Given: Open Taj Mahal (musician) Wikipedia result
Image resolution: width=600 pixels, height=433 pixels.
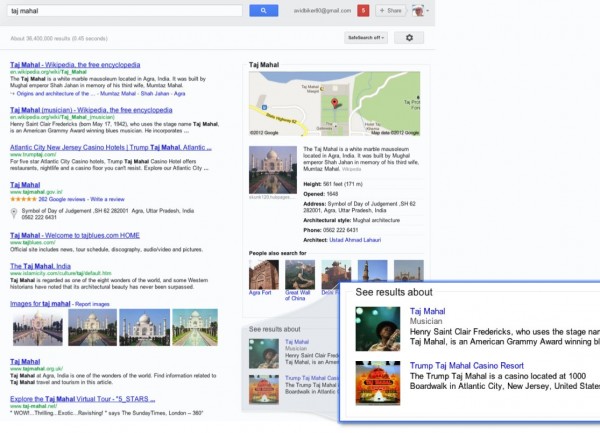Looking at the screenshot, I should (91, 110).
